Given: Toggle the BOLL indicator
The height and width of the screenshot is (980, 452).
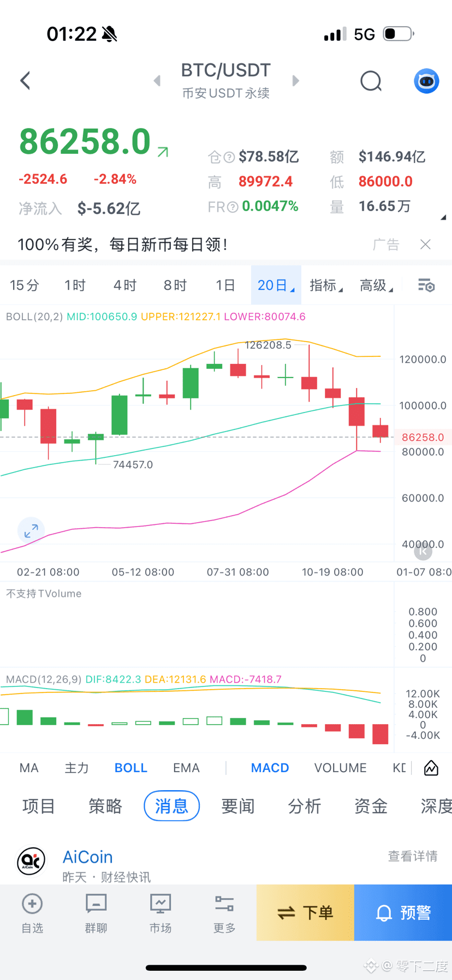Looking at the screenshot, I should click(x=131, y=768).
